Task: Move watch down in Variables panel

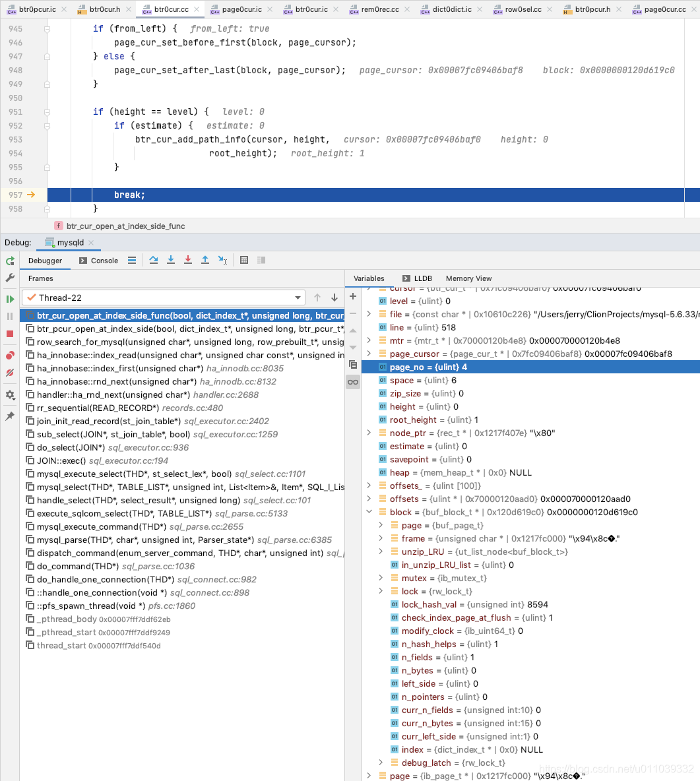Action: coord(353,348)
